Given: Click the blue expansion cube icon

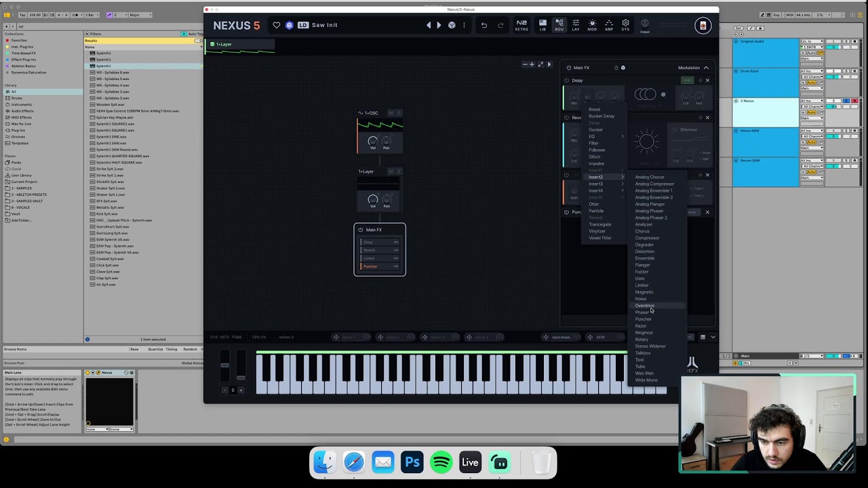Looking at the screenshot, I should [x=289, y=25].
